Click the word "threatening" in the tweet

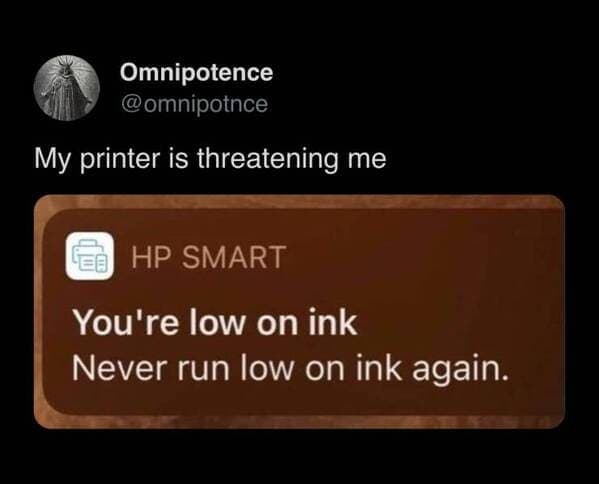pyautogui.click(x=267, y=159)
